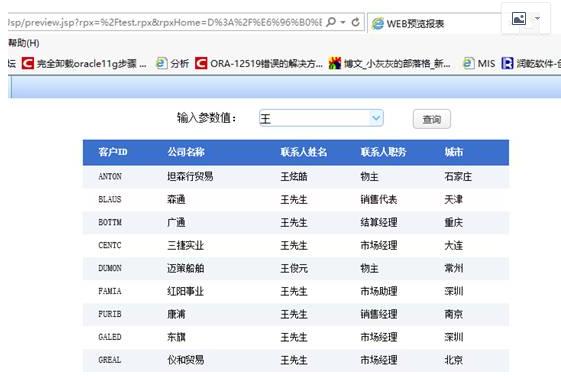Image resolution: width=561 pixels, height=376 pixels.
Task: Open the 帮助(H) menu
Action: click(x=24, y=43)
